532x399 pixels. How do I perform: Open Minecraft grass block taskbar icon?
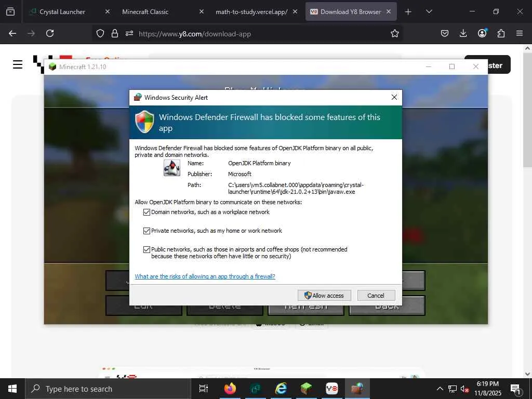[306, 389]
